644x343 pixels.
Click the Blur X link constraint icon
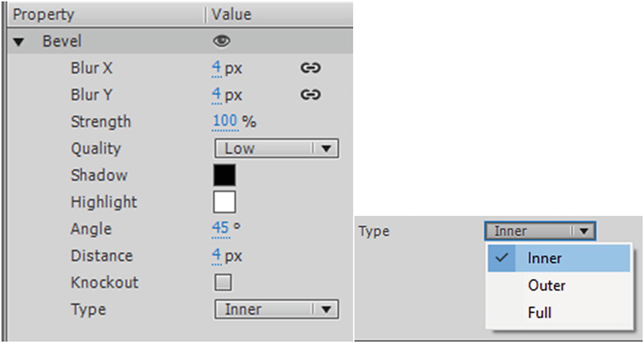point(310,68)
